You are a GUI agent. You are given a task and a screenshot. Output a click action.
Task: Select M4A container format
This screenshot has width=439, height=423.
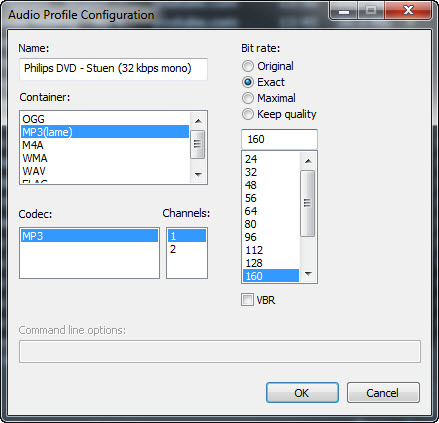pyautogui.click(x=105, y=145)
